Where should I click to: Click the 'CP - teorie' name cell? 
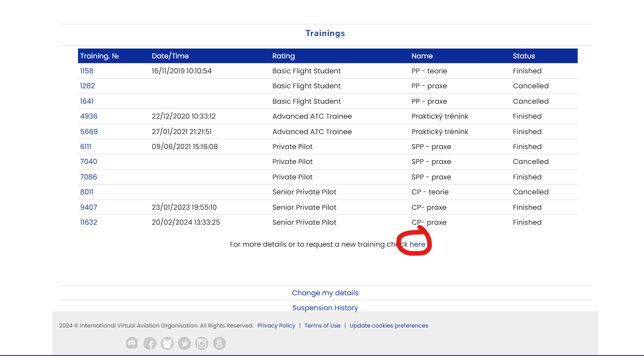tap(430, 192)
